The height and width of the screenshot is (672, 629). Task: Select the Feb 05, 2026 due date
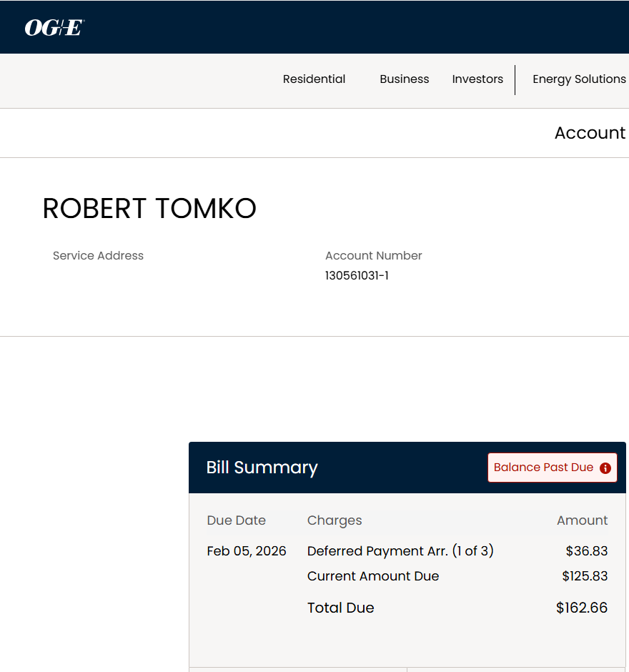click(x=247, y=551)
